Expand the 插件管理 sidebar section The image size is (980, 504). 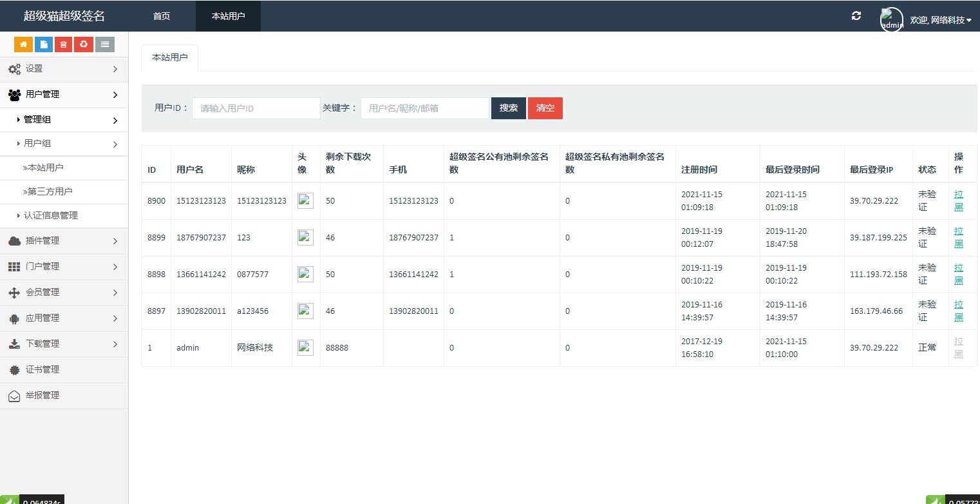coord(64,241)
